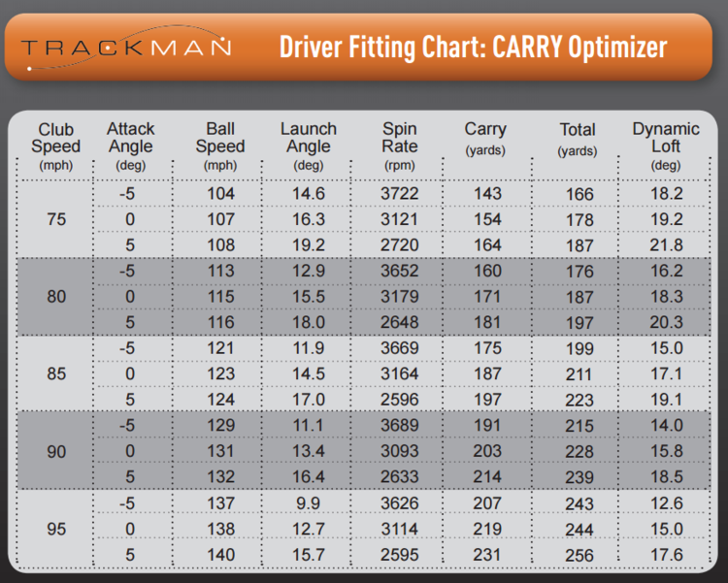Select the "Launch Angle (deg)" column header
The height and width of the screenshot is (583, 728).
coord(309,146)
